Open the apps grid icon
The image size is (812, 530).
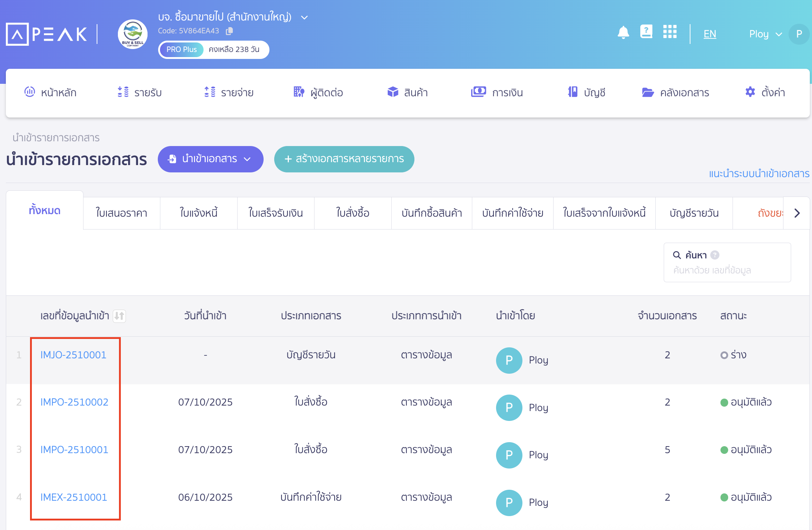[x=670, y=32]
